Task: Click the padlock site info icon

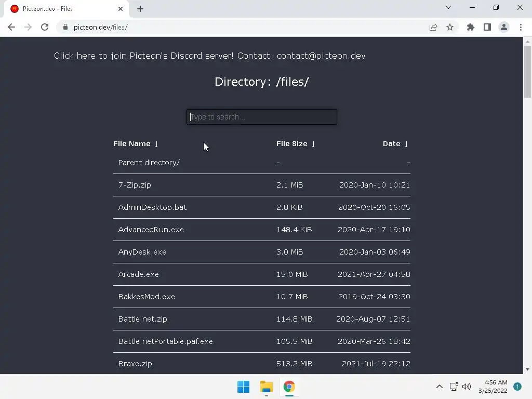Action: (x=65, y=27)
